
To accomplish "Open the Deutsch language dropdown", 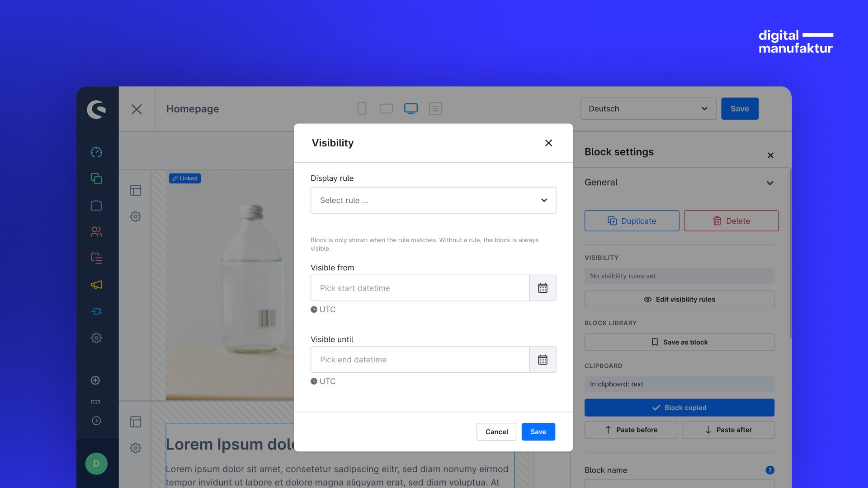I will pyautogui.click(x=648, y=108).
